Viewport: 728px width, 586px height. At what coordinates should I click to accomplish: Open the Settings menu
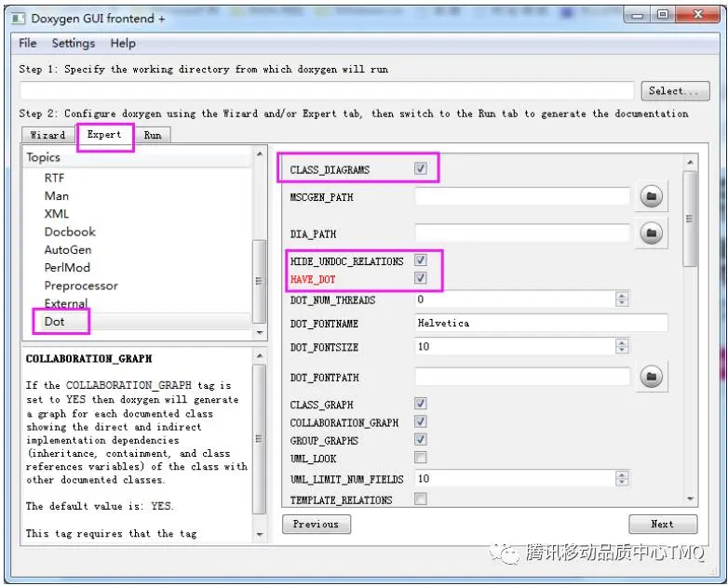tap(74, 43)
